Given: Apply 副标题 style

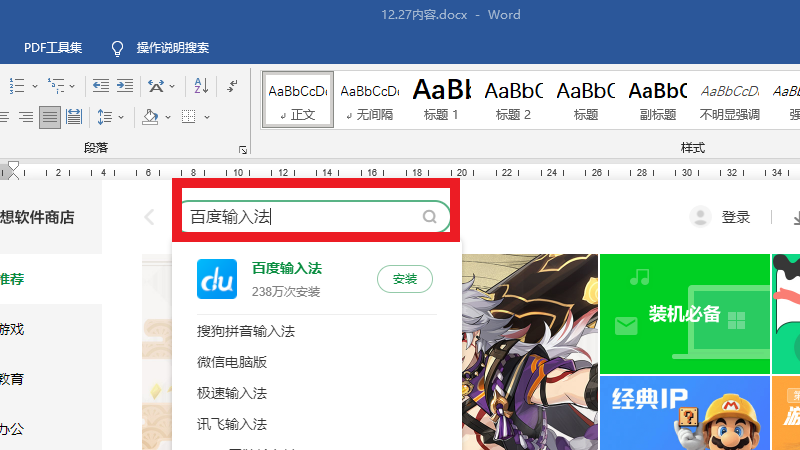Looking at the screenshot, I should [658, 99].
